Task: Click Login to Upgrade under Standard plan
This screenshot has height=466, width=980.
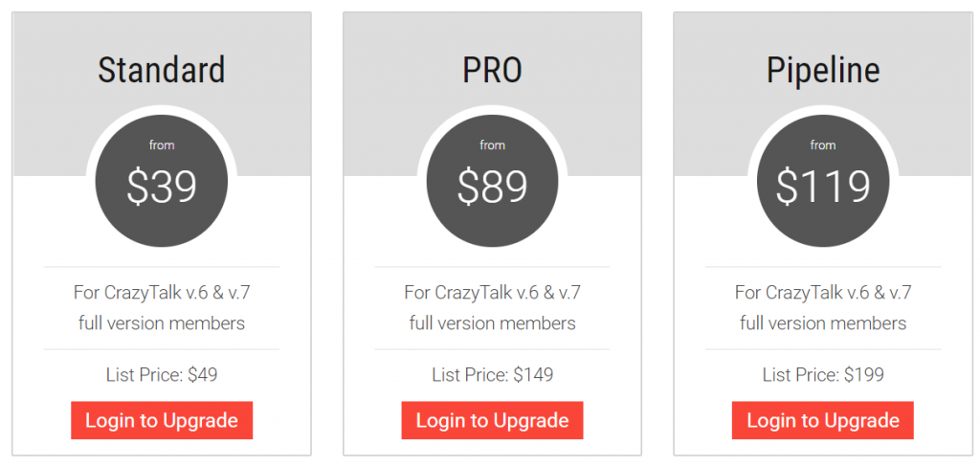Action: pos(161,420)
